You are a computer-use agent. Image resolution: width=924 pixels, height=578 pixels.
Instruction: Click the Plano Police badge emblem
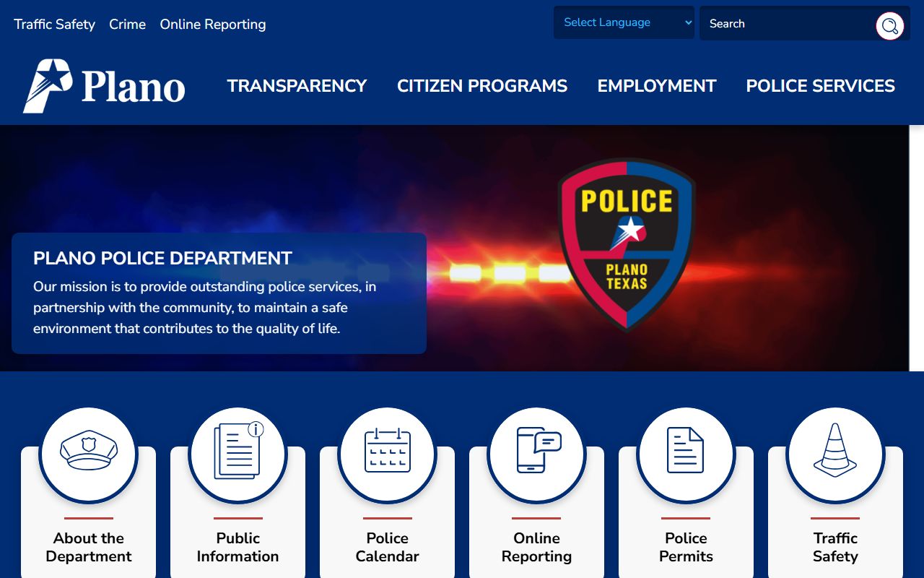(x=627, y=245)
